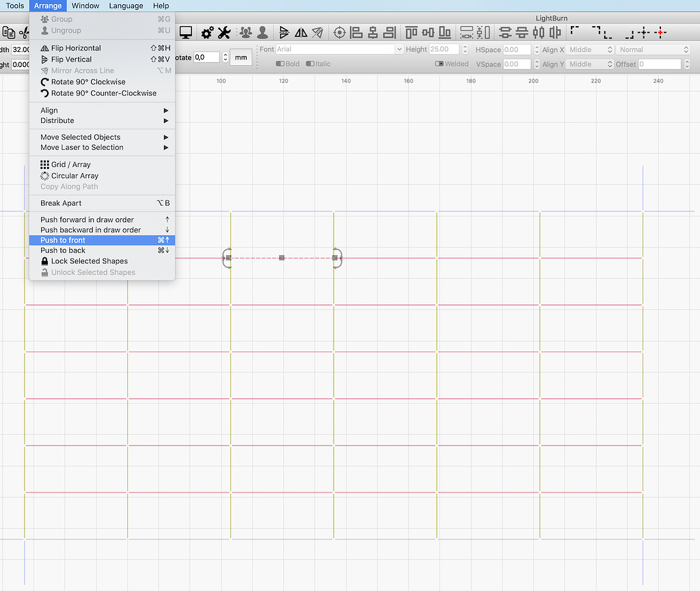Open Device Settings via the gears icon

click(x=207, y=32)
